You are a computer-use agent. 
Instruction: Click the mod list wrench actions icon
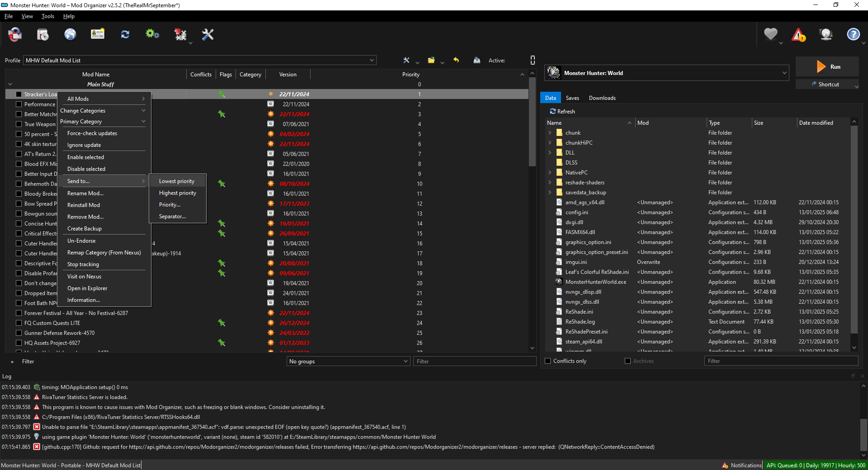point(406,60)
